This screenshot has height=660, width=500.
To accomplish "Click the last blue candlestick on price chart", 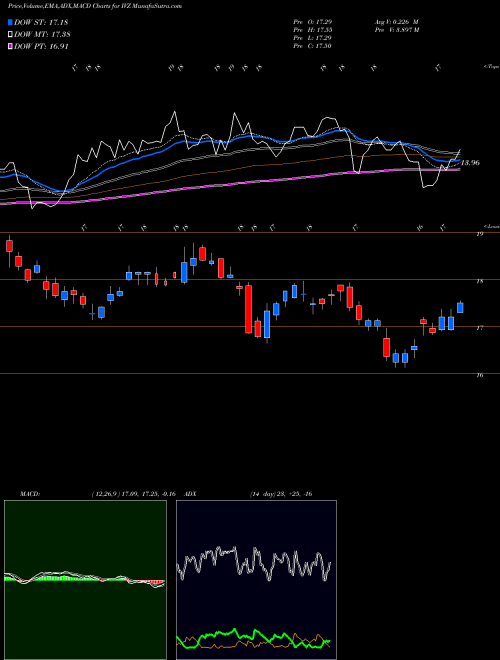I will 460,307.
